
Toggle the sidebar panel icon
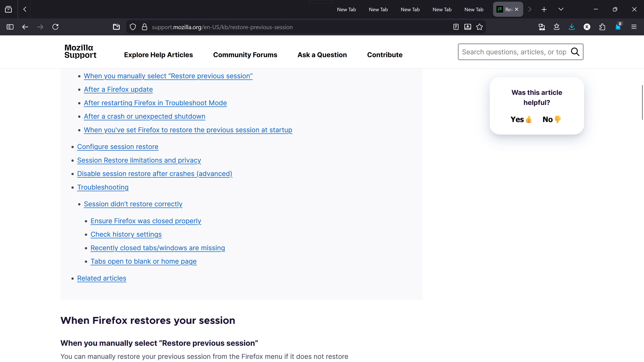(x=10, y=27)
